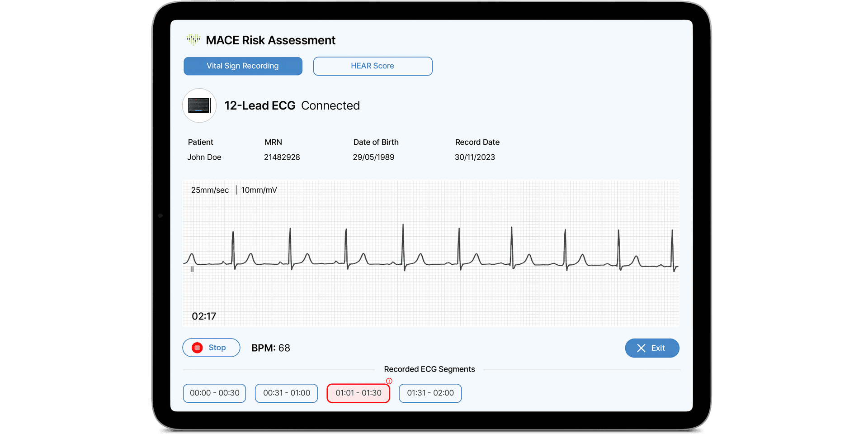This screenshot has height=434, width=868.
Task: Click the 25mm/sec paper speed setting
Action: pos(210,190)
